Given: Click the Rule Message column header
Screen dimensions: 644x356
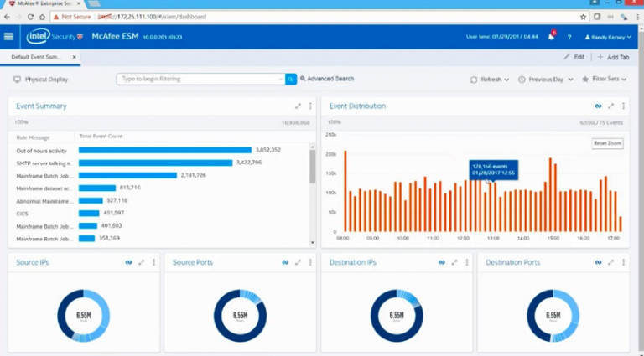Looking at the screenshot, I should [x=33, y=137].
